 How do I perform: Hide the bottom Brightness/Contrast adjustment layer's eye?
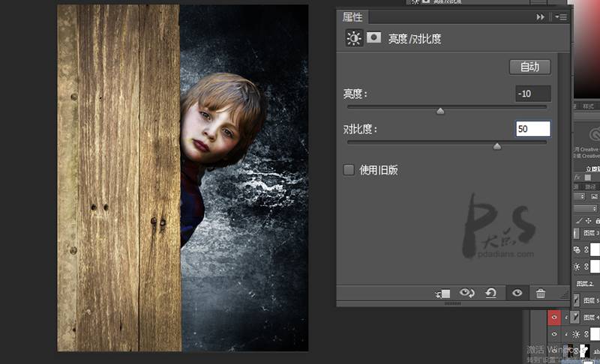554,334
